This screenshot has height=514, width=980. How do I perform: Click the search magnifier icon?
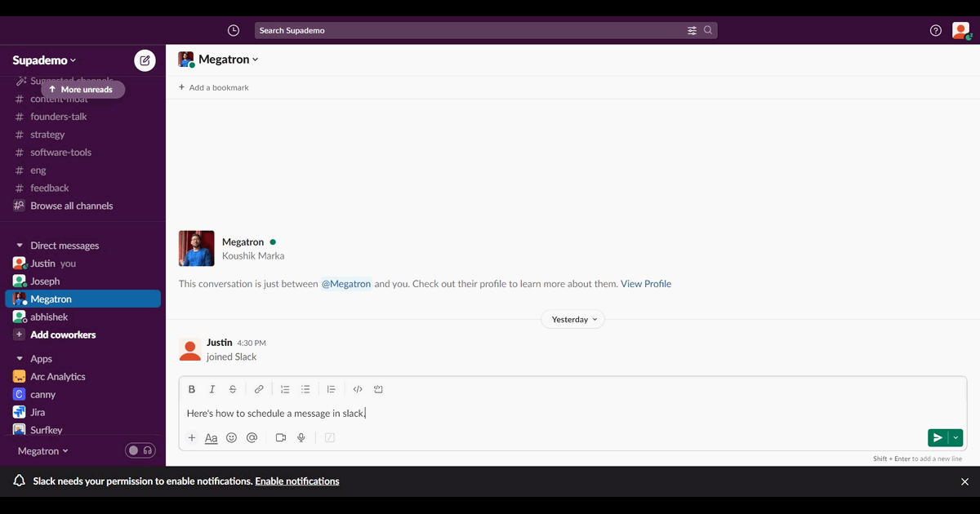708,30
